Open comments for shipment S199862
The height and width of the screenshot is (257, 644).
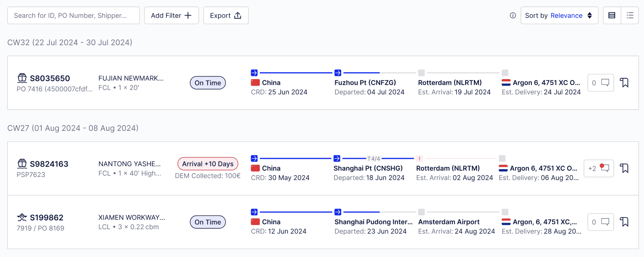coord(601,222)
